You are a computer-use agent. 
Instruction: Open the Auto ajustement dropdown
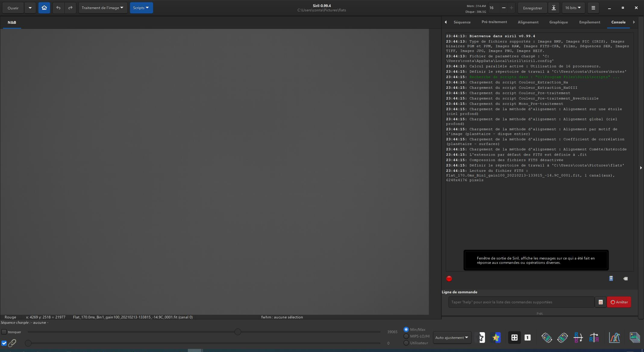tap(452, 338)
